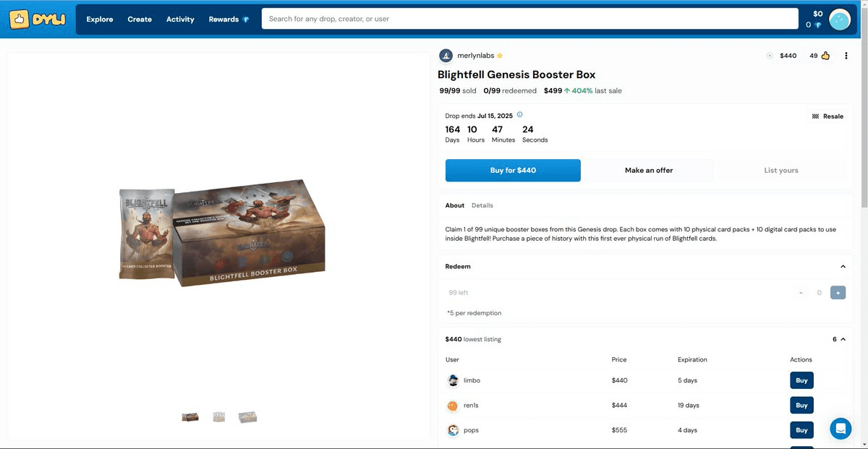Focus the drop search field
Viewport: 868px width, 449px height.
529,19
